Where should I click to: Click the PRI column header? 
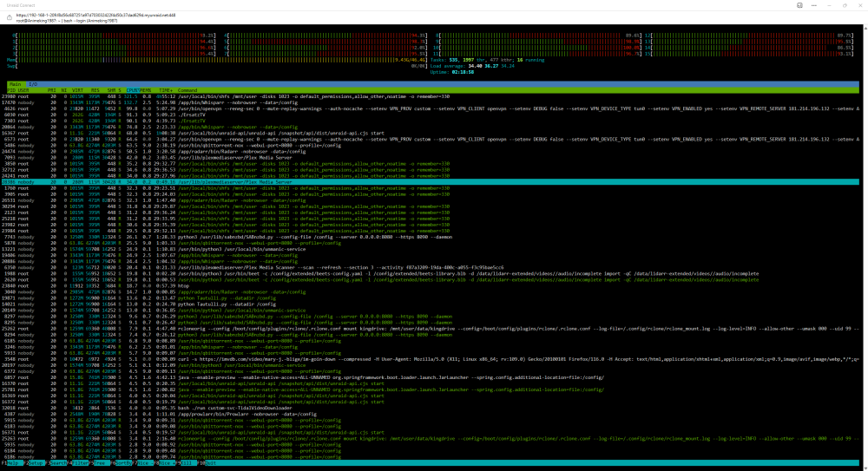pyautogui.click(x=51, y=90)
